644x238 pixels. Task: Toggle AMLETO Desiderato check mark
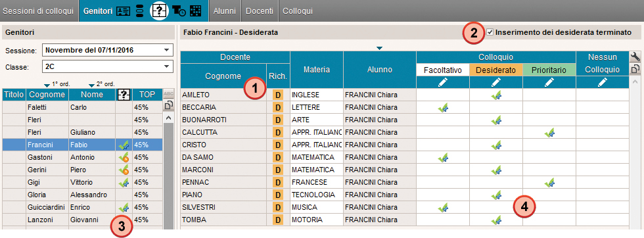click(496, 95)
